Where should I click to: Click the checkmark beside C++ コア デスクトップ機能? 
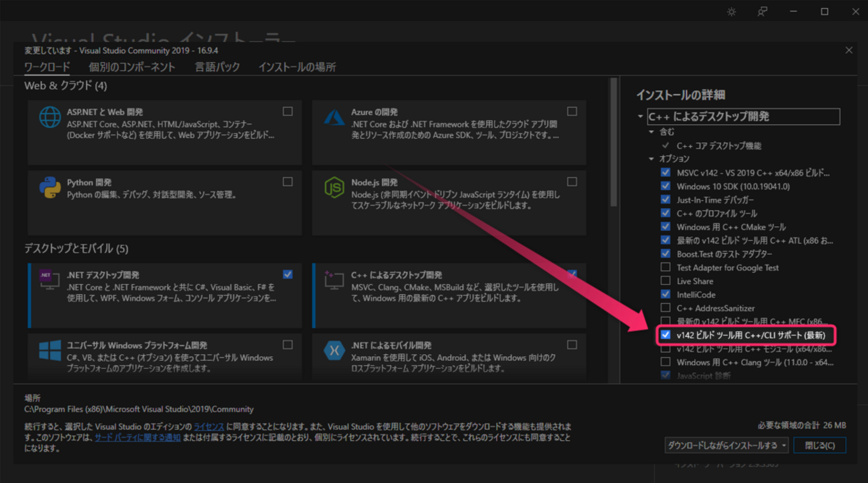(x=665, y=145)
